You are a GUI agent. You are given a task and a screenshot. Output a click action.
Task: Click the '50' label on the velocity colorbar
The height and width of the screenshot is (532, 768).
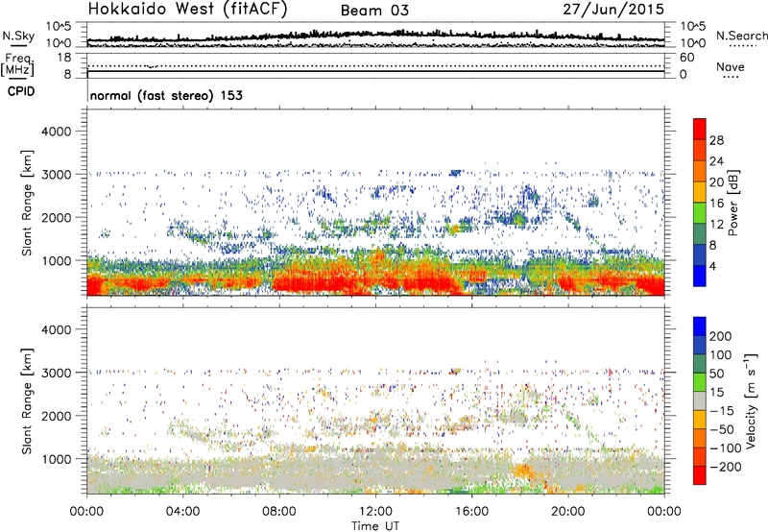pos(716,374)
